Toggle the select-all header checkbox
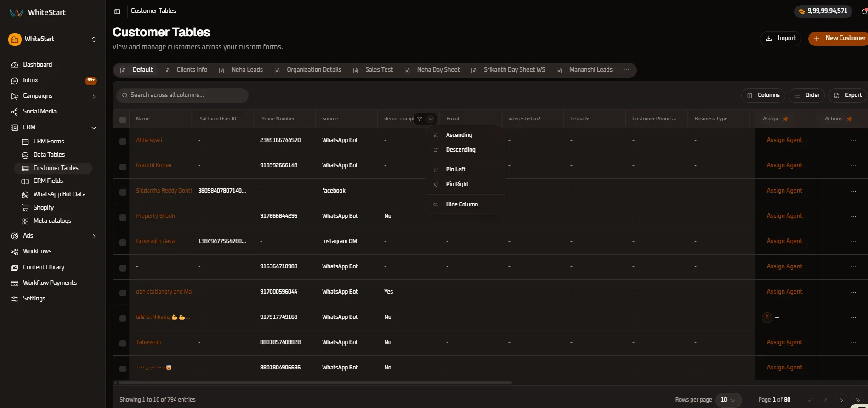Screen dimensions: 868x408 (123, 120)
